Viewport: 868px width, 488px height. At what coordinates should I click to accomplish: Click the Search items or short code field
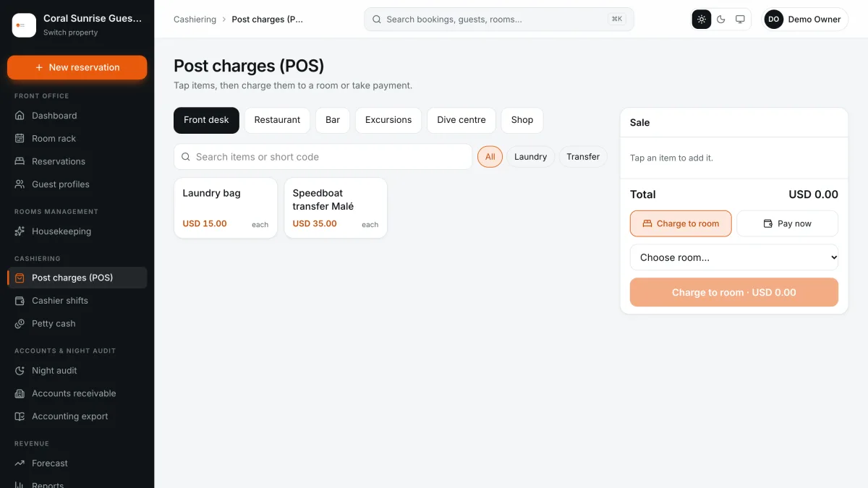pos(323,157)
